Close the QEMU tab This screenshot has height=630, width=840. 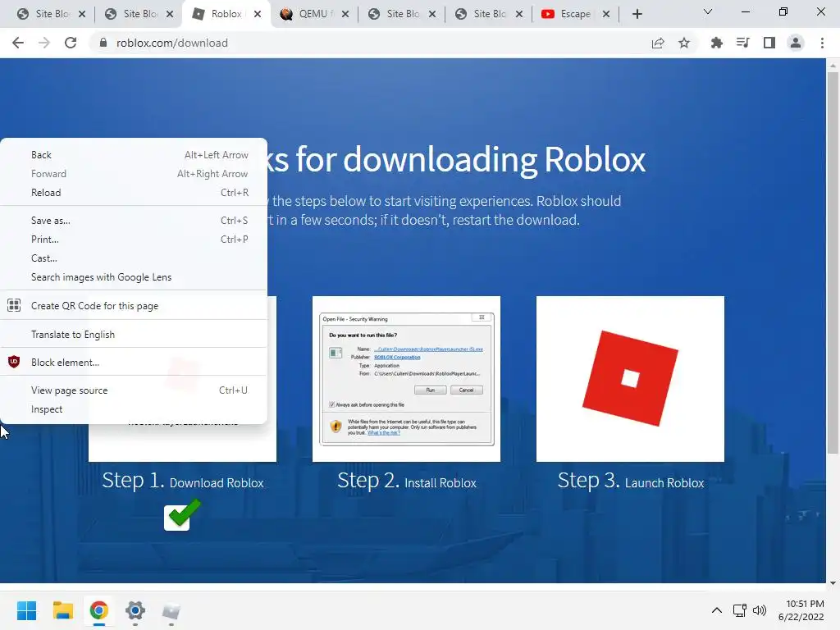point(345,14)
